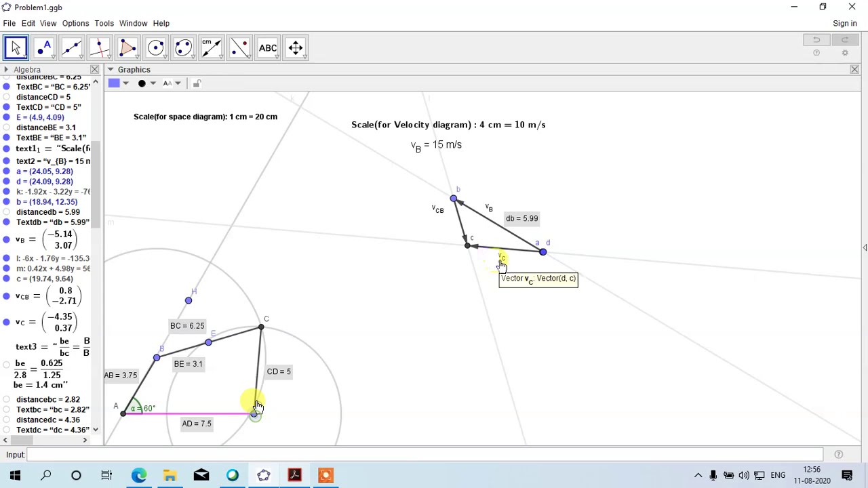
Task: Click the text size AA icon
Action: click(x=167, y=83)
